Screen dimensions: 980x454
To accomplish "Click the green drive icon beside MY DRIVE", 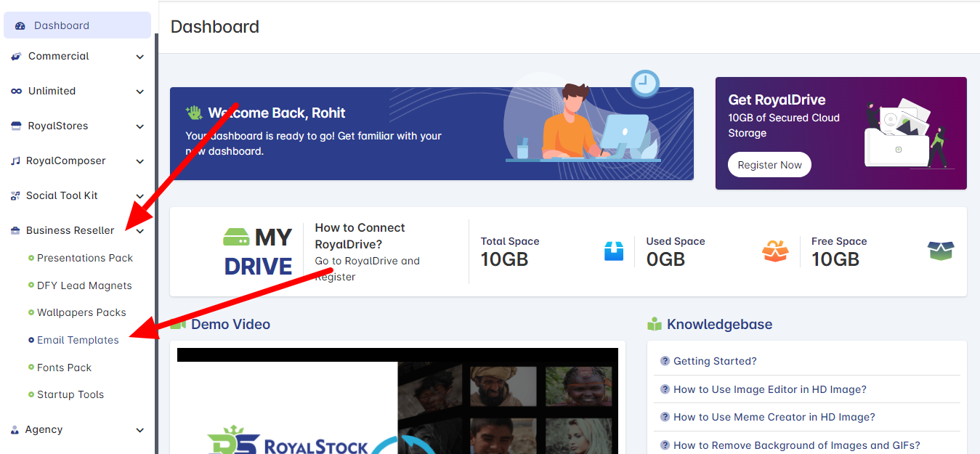I will coord(236,237).
